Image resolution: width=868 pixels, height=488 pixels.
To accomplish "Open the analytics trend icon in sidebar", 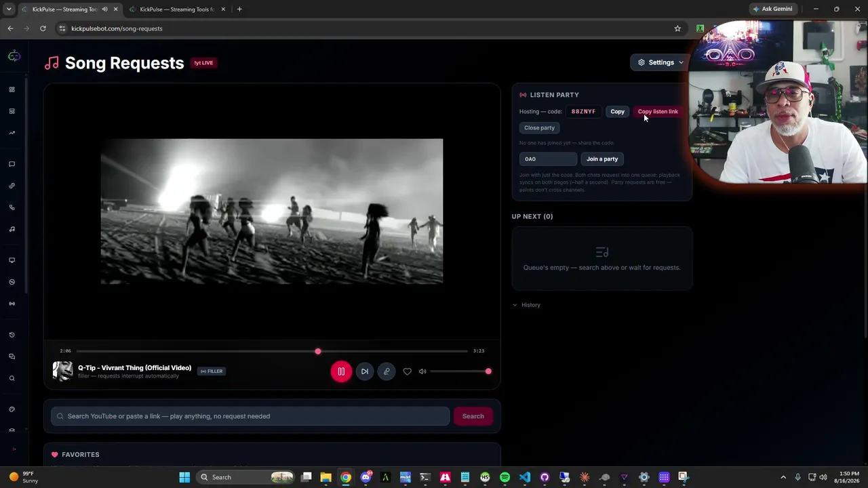I will [x=12, y=133].
